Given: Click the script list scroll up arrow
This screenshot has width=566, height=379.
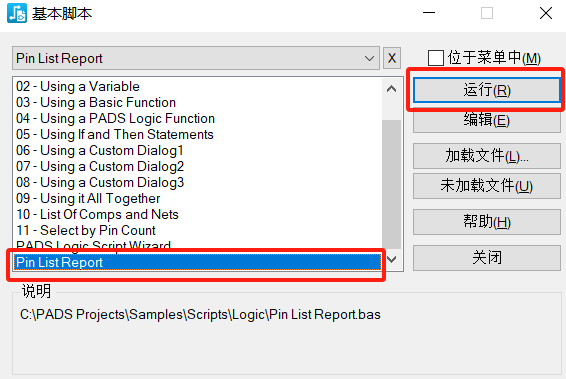Looking at the screenshot, I should 391,89.
